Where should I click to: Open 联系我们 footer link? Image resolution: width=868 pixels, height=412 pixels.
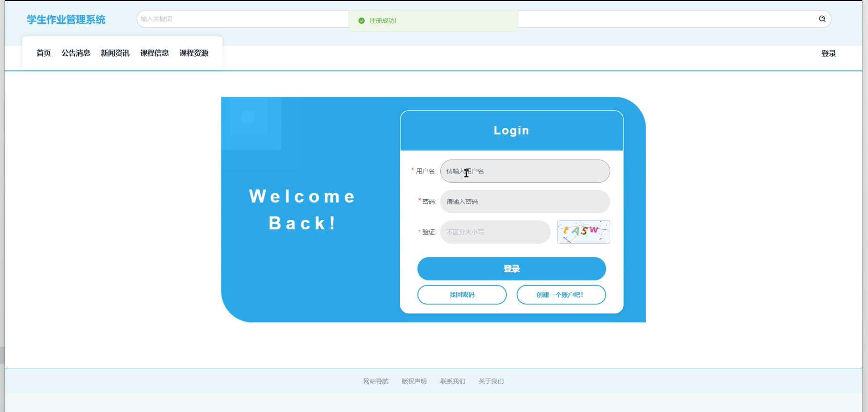point(453,381)
